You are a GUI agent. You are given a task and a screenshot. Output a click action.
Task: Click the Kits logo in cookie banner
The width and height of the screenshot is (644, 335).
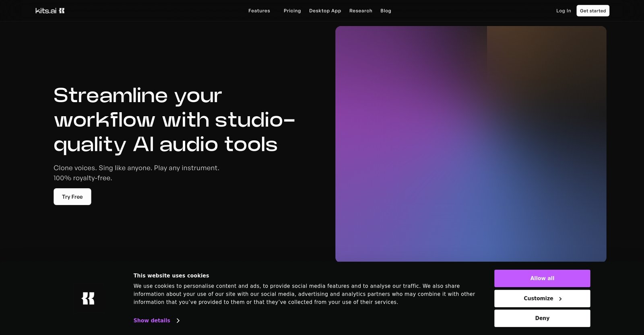coord(88,298)
